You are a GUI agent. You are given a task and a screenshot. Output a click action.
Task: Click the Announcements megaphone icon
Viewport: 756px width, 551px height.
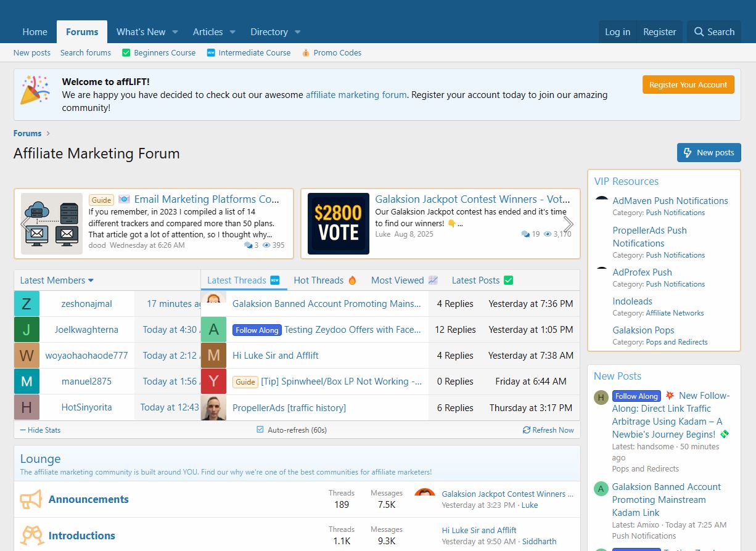[x=31, y=499]
